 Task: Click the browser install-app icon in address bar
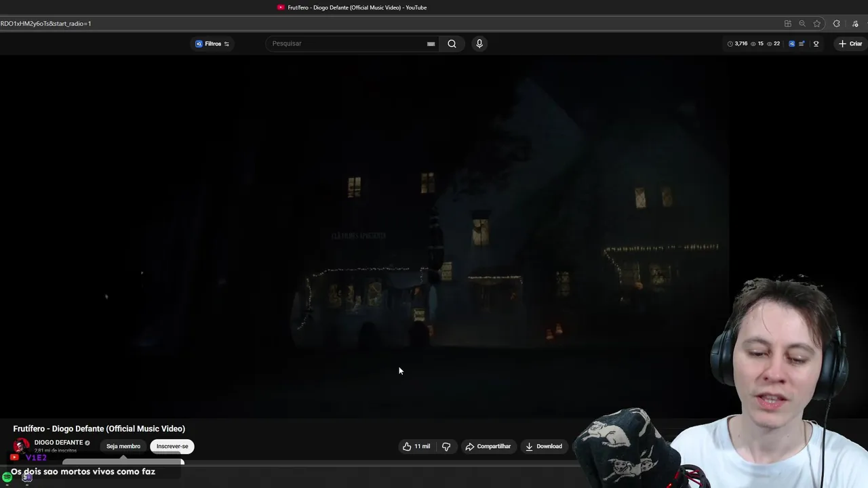pyautogui.click(x=787, y=23)
